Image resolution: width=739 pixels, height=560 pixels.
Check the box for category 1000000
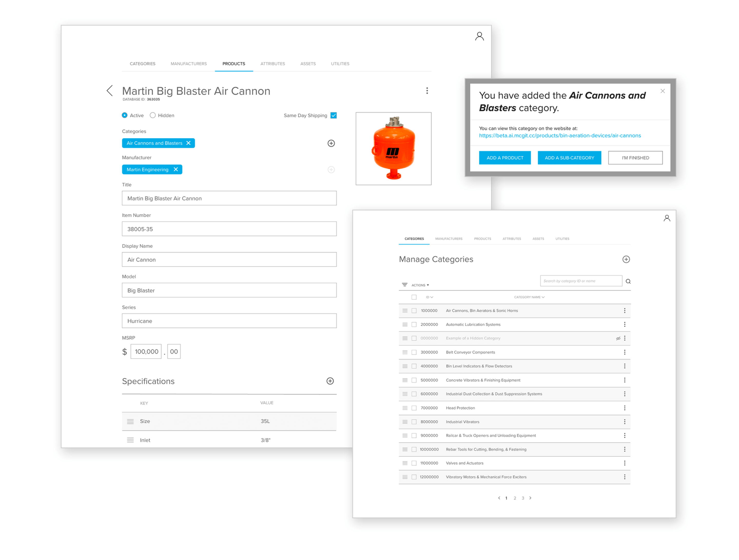pos(414,311)
